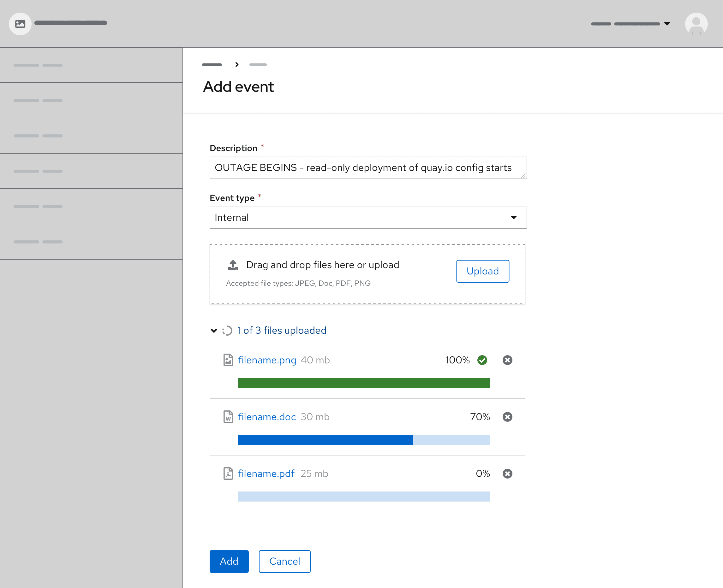The width and height of the screenshot is (723, 588).
Task: Click the upload tray icon in drop zone
Action: (x=233, y=265)
